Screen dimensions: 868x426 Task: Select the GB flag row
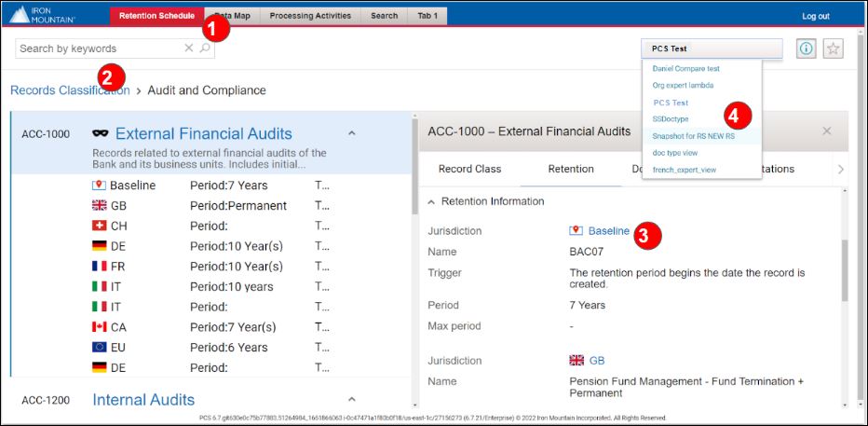(212, 205)
